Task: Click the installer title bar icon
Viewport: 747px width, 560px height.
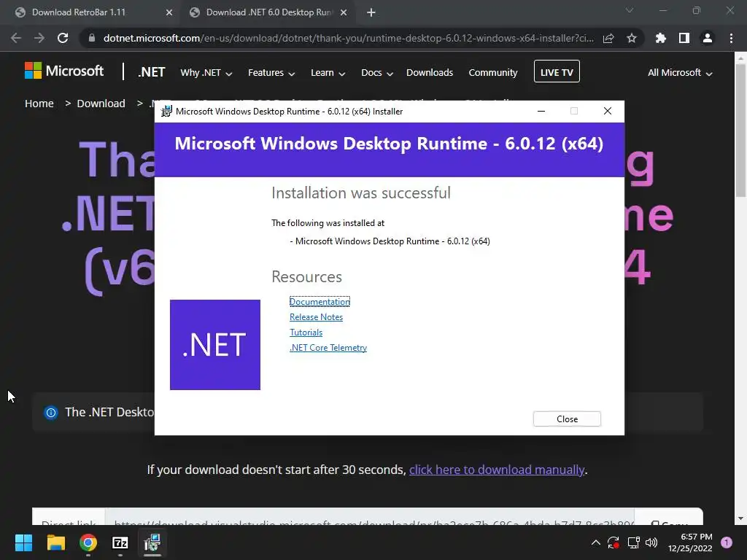Action: (x=166, y=112)
